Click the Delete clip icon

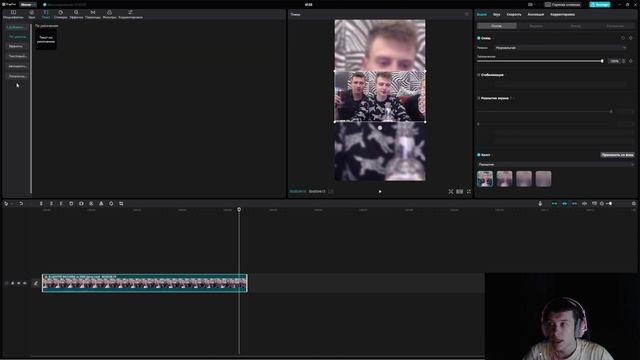pos(71,203)
